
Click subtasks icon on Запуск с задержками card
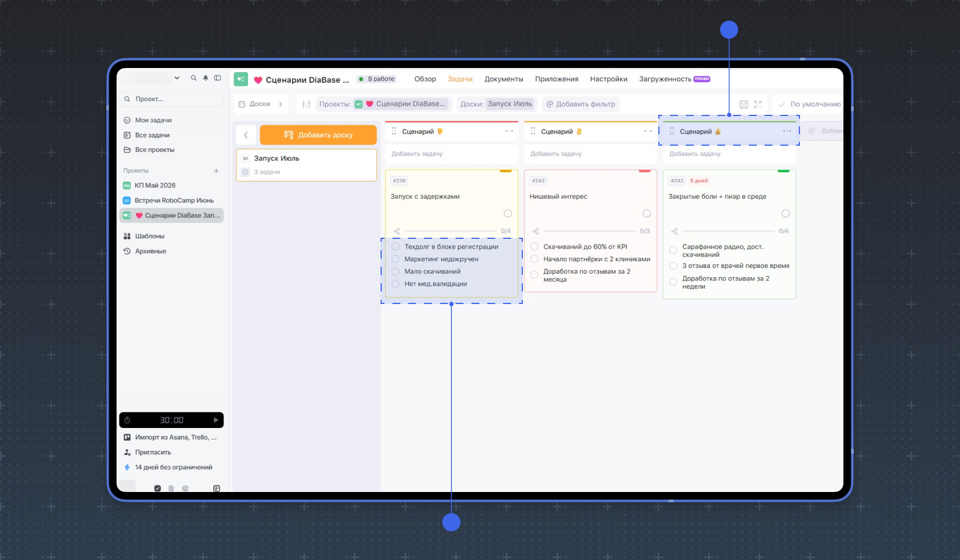click(x=397, y=231)
